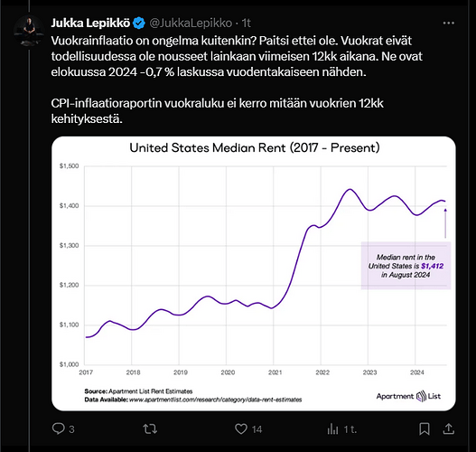This screenshot has height=452, width=476.
Task: Open Jukka Lepikkö's profile avatar
Action: pos(29,31)
